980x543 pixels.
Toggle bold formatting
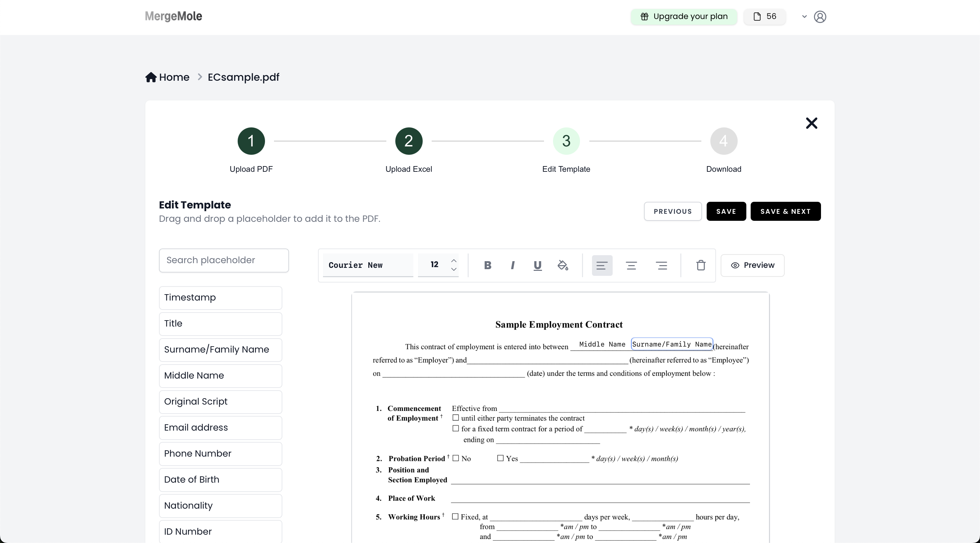tap(488, 265)
